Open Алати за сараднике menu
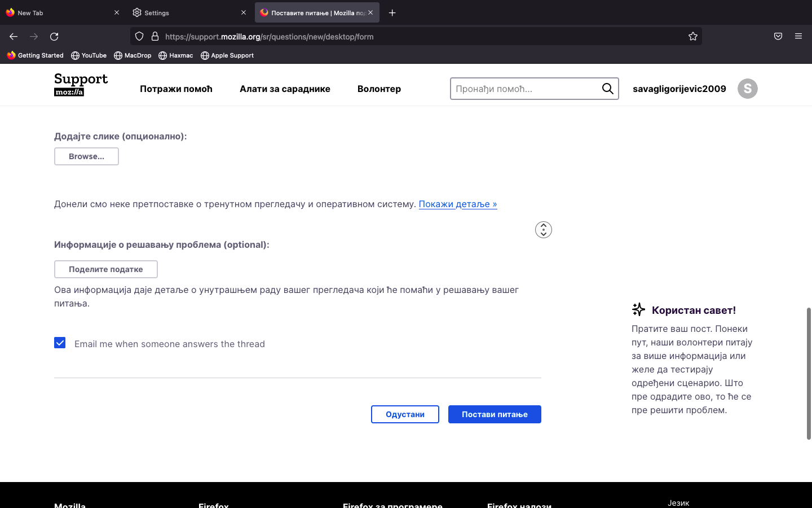Image resolution: width=812 pixels, height=508 pixels. pos(285,89)
